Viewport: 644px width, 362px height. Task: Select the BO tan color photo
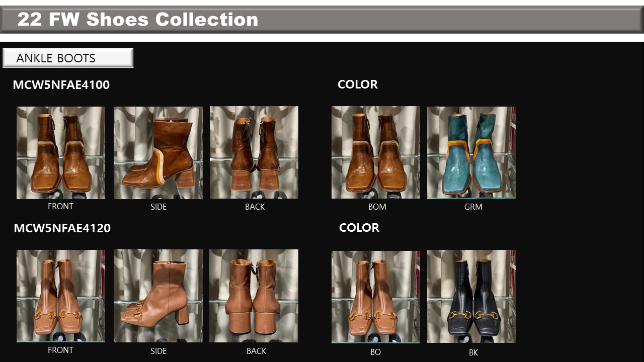(x=376, y=297)
